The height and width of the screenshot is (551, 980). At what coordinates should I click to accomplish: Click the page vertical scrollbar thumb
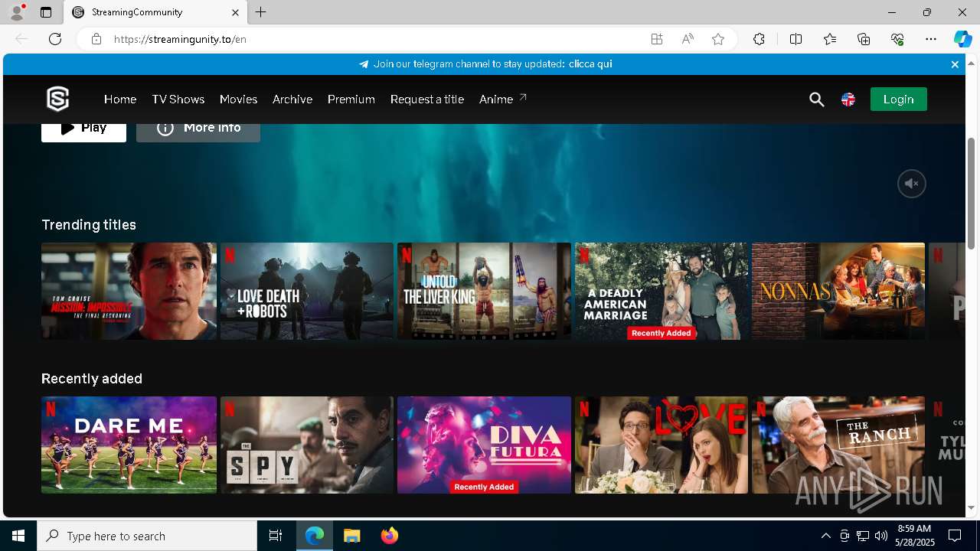pyautogui.click(x=972, y=193)
